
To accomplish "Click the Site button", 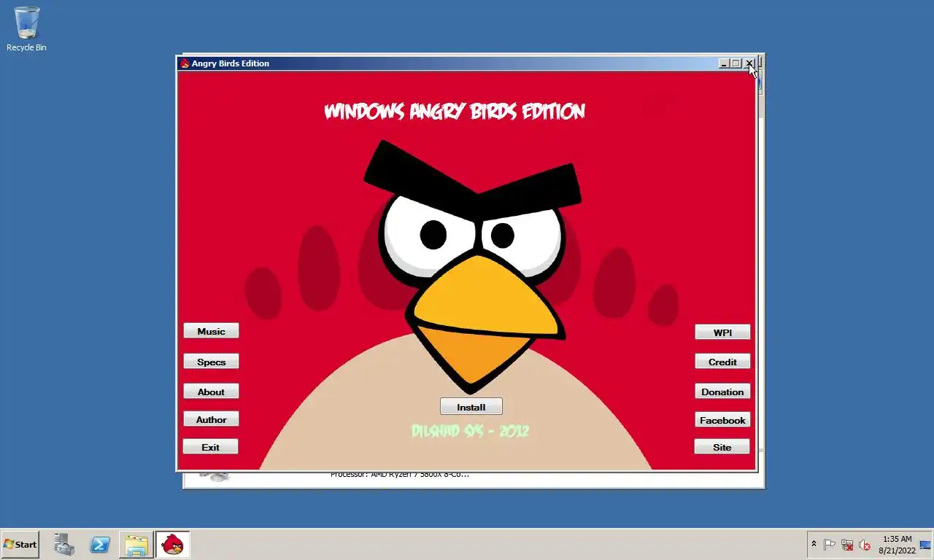I will (722, 447).
